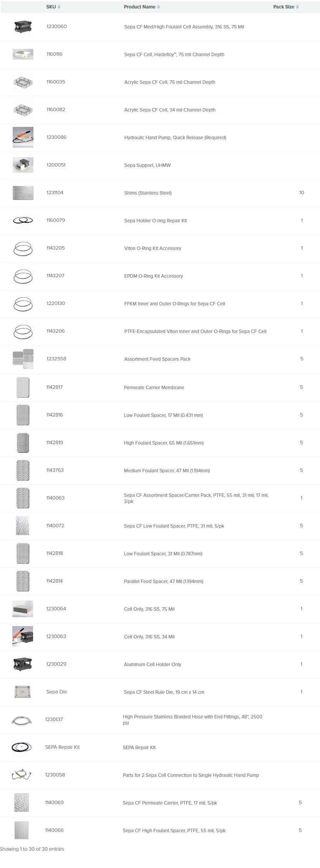This screenshot has height=868, width=320.
Task: Open Hydraulic Hand Pump product thumbnail
Action: pos(23,137)
